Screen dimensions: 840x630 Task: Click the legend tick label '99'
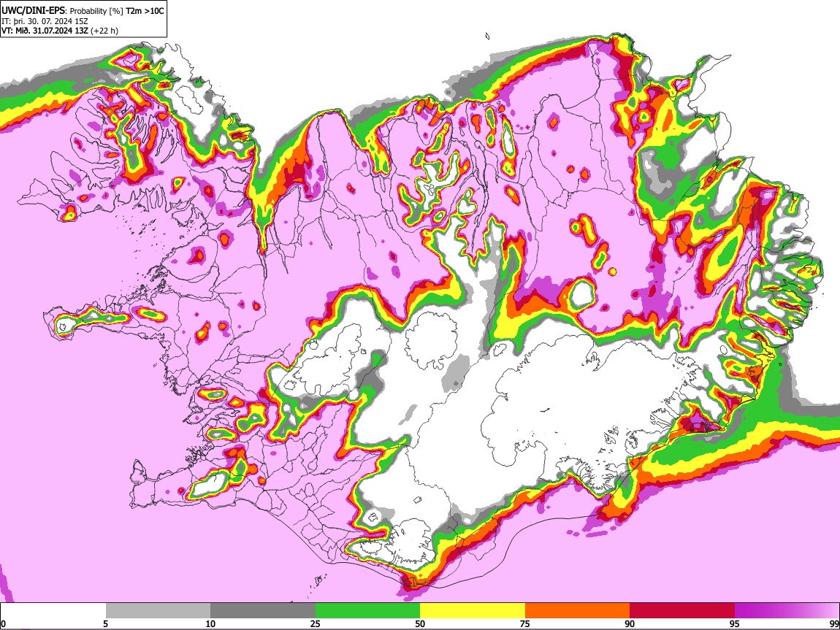[x=834, y=623]
